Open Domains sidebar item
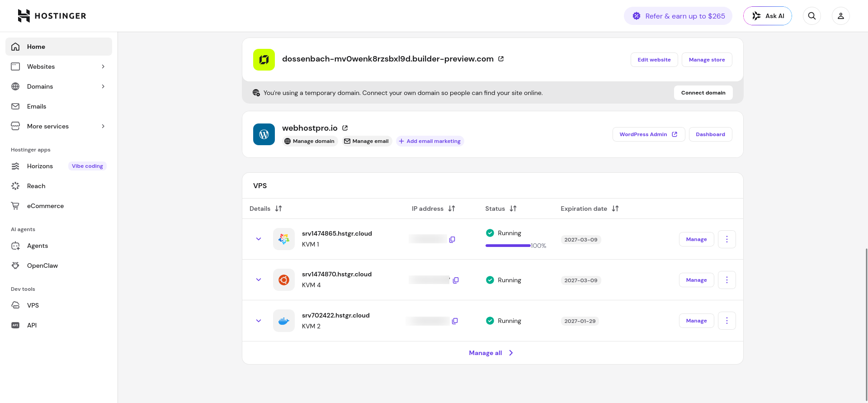 coord(59,86)
